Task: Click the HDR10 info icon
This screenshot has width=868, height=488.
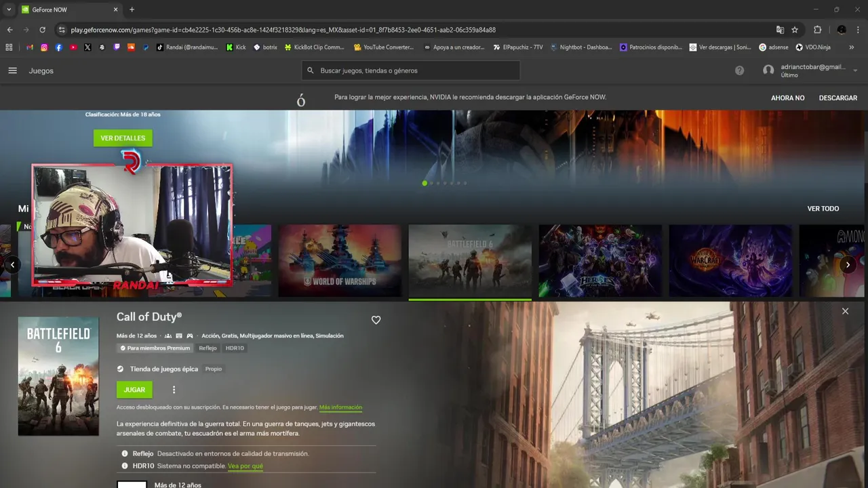Action: coord(125,466)
